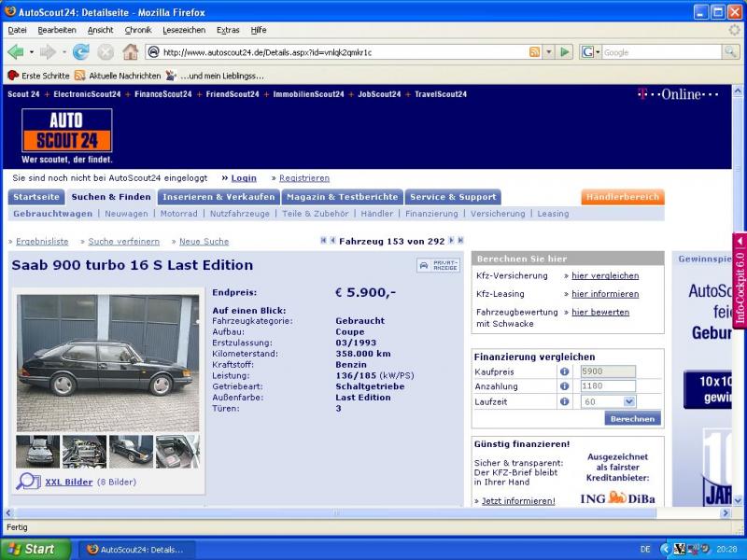Click the orange Händlerbereich button
The height and width of the screenshot is (560, 747).
tap(622, 197)
